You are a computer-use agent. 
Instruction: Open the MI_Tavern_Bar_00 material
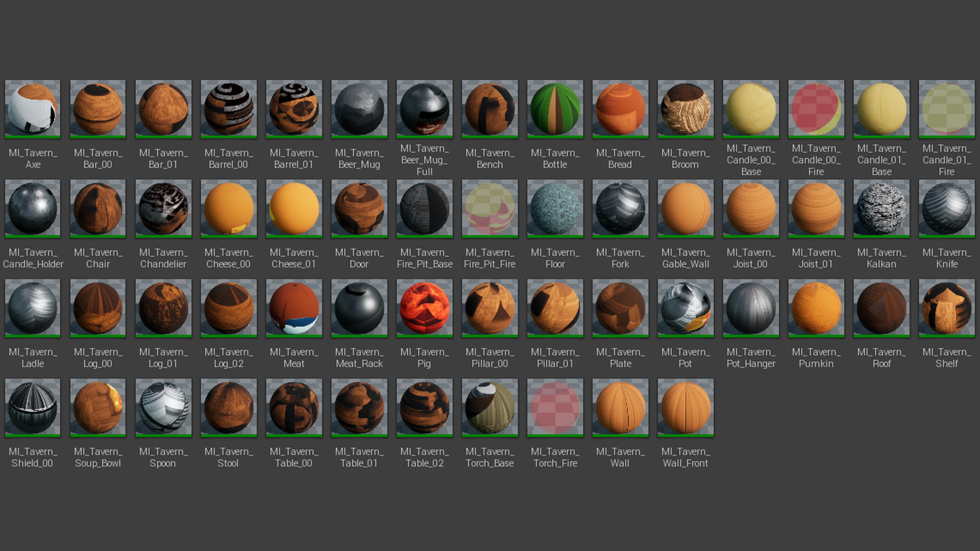(x=98, y=109)
